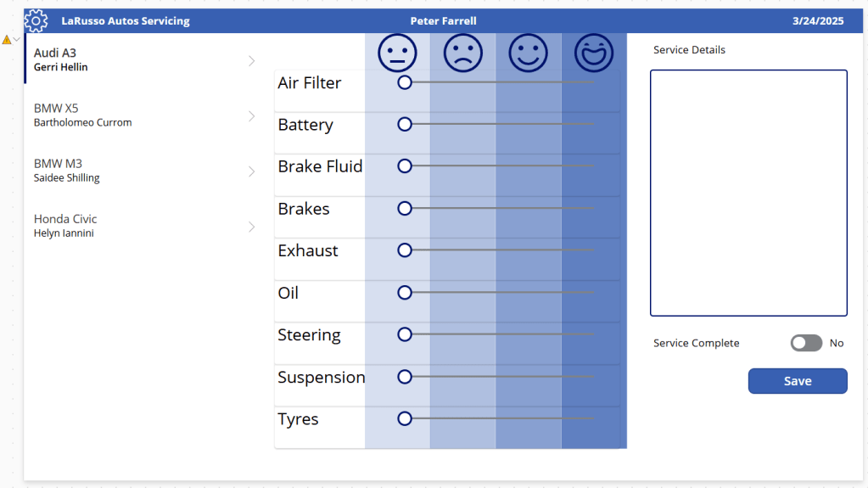Click the Air Filter slider handle
Viewport: 868px width, 488px height.
(405, 82)
